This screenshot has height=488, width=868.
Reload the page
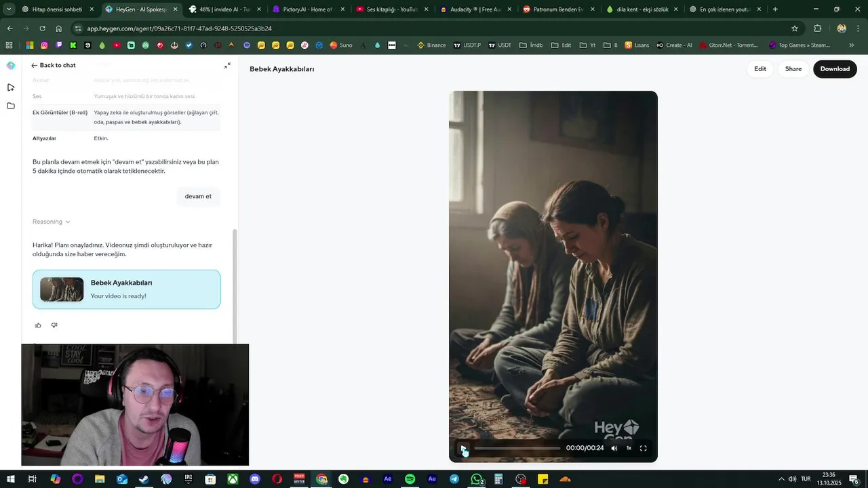pyautogui.click(x=42, y=28)
